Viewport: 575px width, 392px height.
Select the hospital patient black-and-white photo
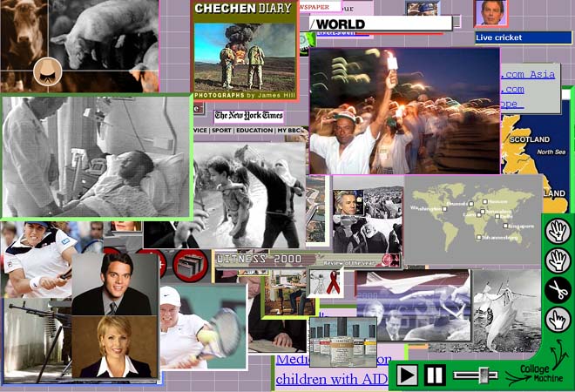click(97, 157)
